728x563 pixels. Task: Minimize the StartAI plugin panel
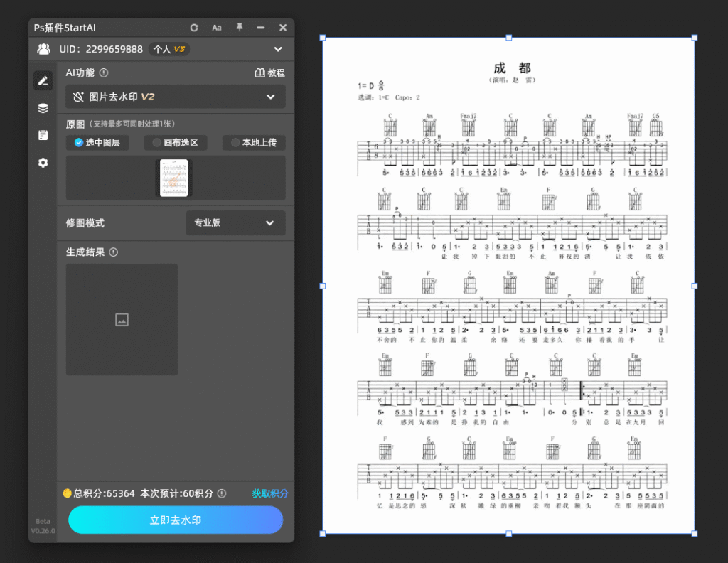point(261,28)
